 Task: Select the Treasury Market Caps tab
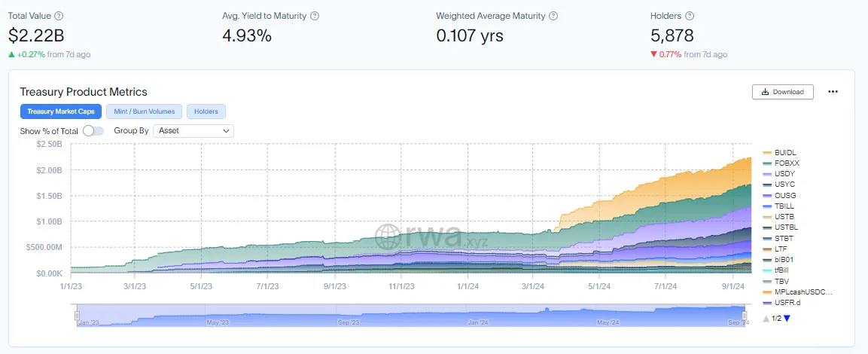click(61, 111)
